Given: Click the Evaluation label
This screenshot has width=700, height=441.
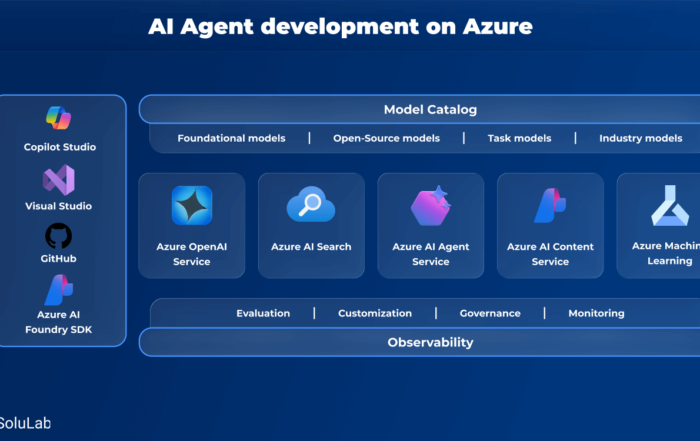Looking at the screenshot, I should tap(263, 313).
